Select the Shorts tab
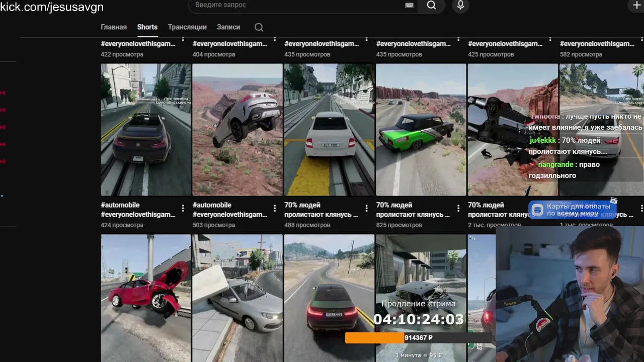Image resolution: width=644 pixels, height=362 pixels. coord(147,27)
